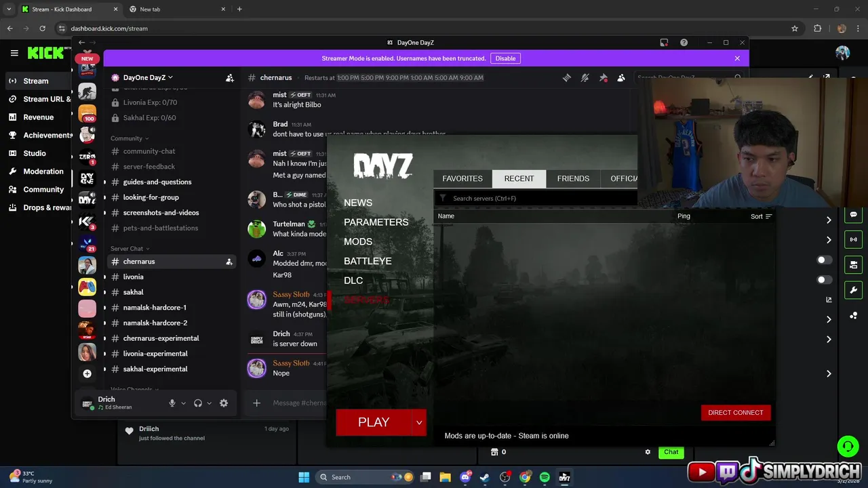Image resolution: width=868 pixels, height=488 pixels.
Task: Click the green headset support icon
Action: 848,446
